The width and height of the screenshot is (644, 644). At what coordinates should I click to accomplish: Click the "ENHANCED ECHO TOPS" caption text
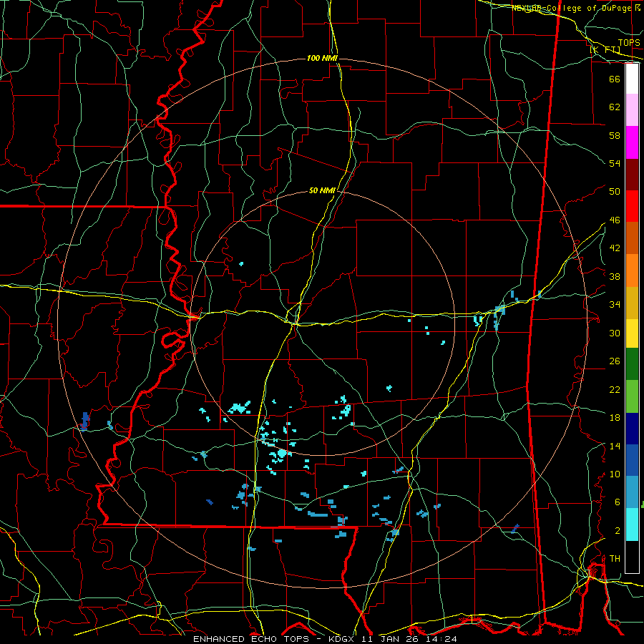coord(251,639)
